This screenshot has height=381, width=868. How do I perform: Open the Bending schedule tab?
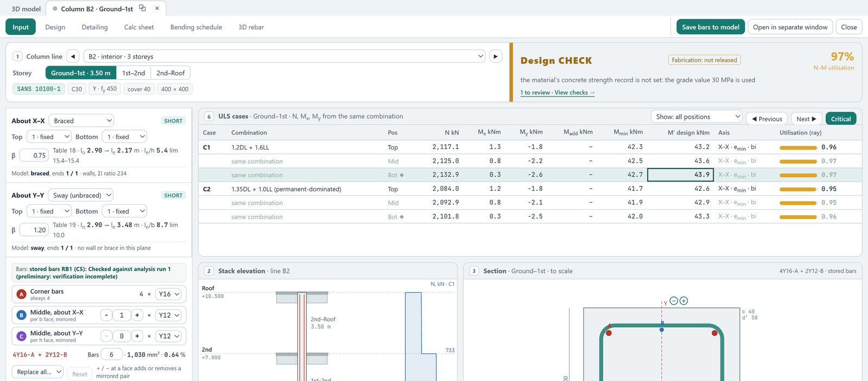(196, 27)
